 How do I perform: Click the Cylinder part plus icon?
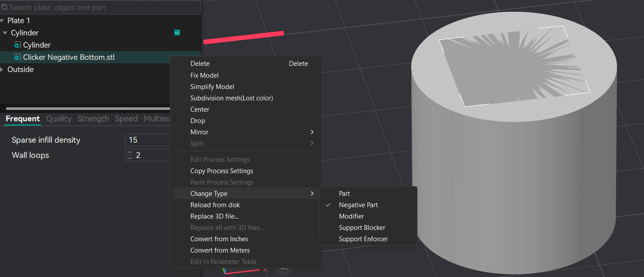point(17,45)
